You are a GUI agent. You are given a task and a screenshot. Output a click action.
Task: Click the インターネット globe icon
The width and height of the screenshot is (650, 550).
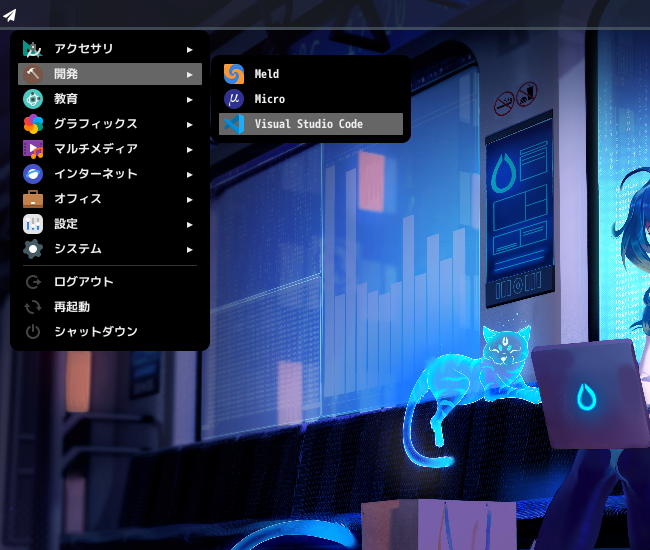pyautogui.click(x=33, y=174)
